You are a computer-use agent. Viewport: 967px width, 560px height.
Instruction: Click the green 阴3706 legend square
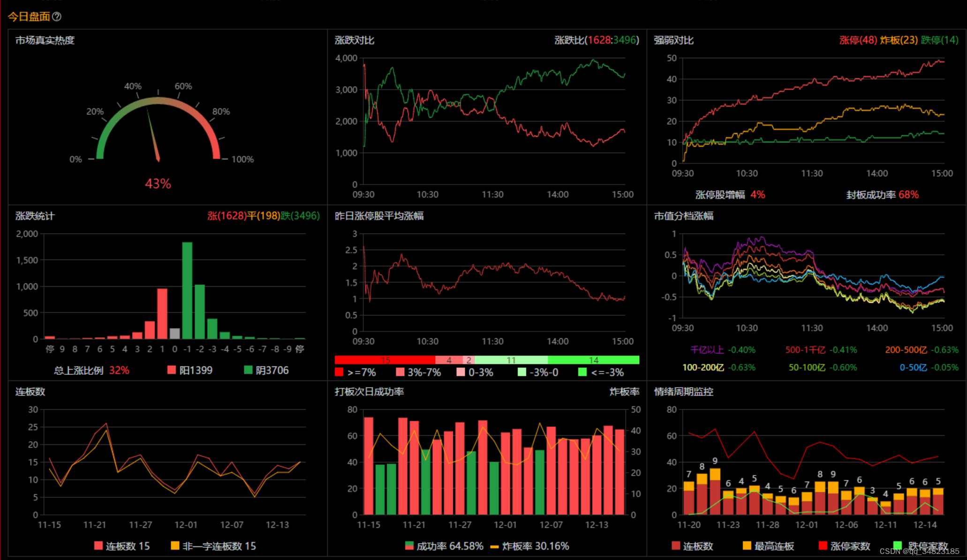pyautogui.click(x=248, y=370)
